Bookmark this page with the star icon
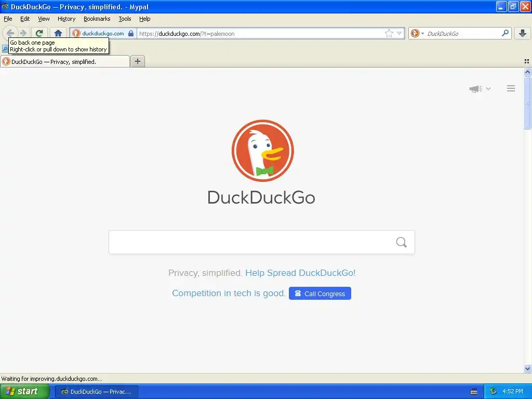The image size is (532, 399). click(389, 33)
